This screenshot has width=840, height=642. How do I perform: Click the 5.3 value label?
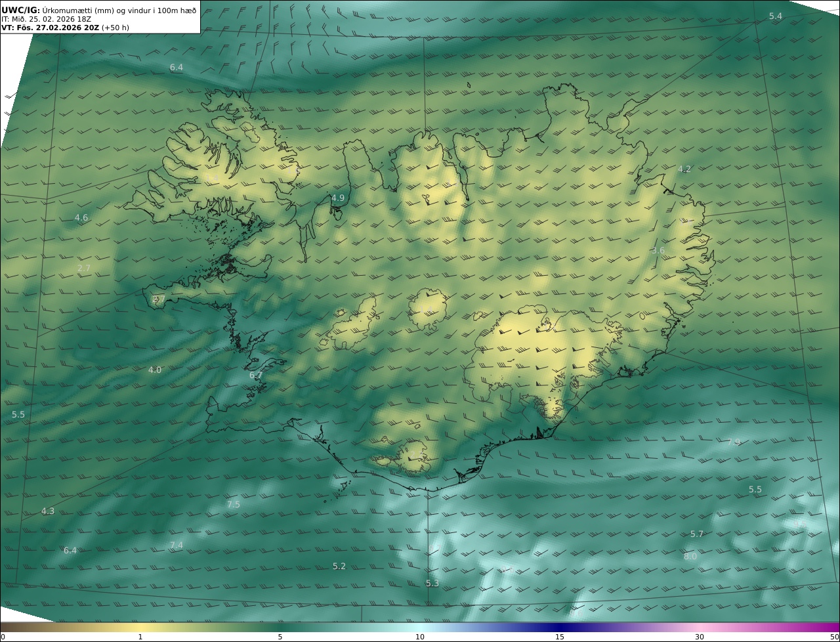point(432,583)
